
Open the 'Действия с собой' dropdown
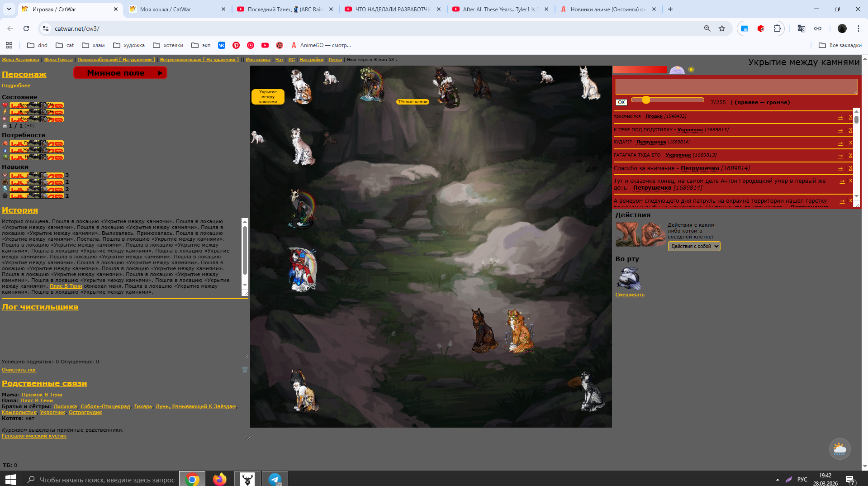pos(694,246)
